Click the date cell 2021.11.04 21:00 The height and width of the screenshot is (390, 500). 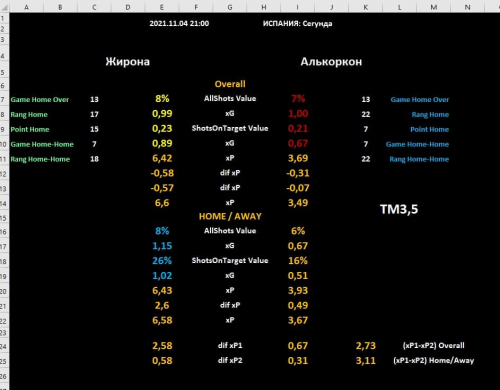(x=179, y=23)
